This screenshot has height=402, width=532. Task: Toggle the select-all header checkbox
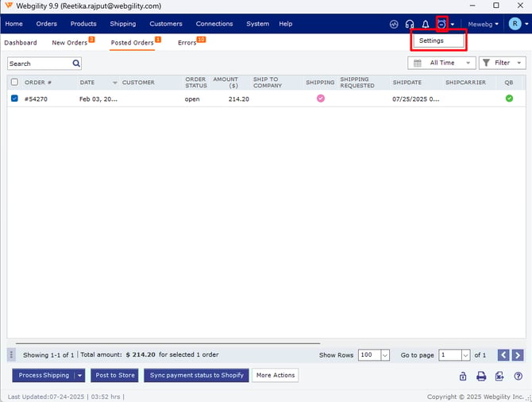coord(14,82)
